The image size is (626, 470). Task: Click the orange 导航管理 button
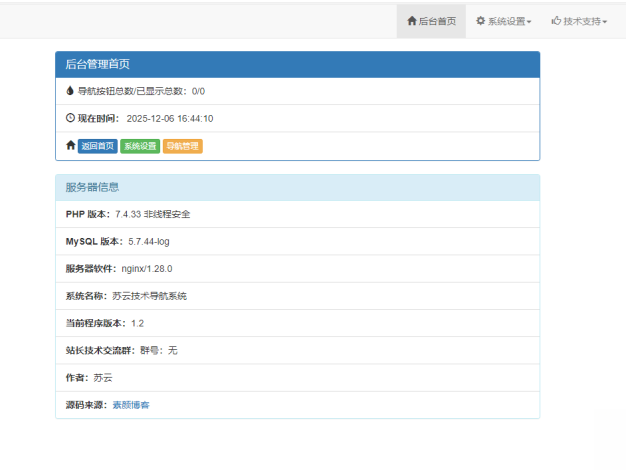(182, 146)
